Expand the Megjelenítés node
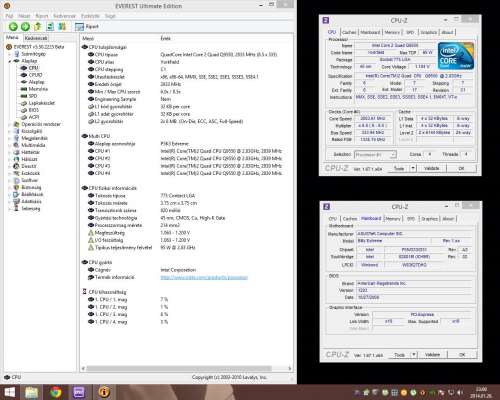The image size is (500, 400). click(10, 138)
